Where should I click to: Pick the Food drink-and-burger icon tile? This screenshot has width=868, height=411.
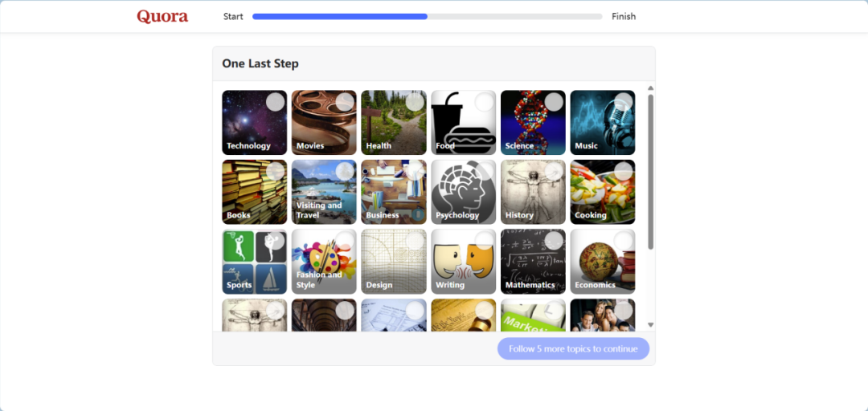(464, 122)
